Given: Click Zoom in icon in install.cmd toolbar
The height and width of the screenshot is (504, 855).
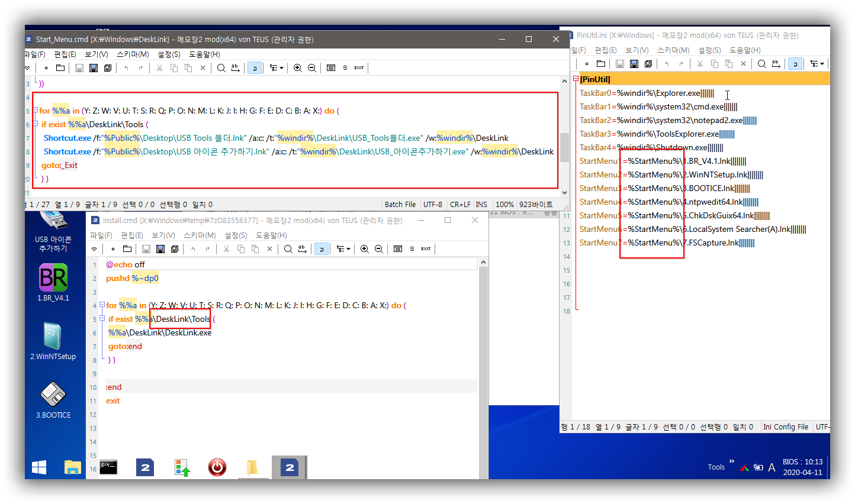Looking at the screenshot, I should [365, 249].
